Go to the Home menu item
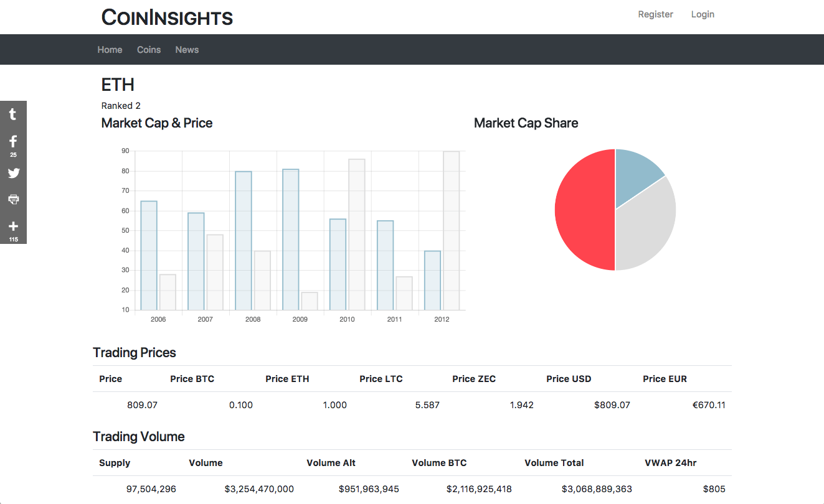824x504 pixels. pos(110,50)
